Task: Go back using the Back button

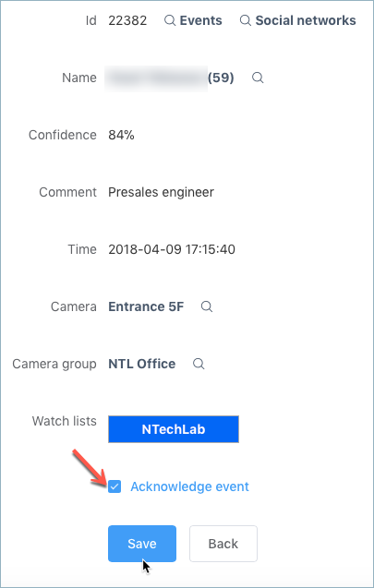Action: point(223,544)
